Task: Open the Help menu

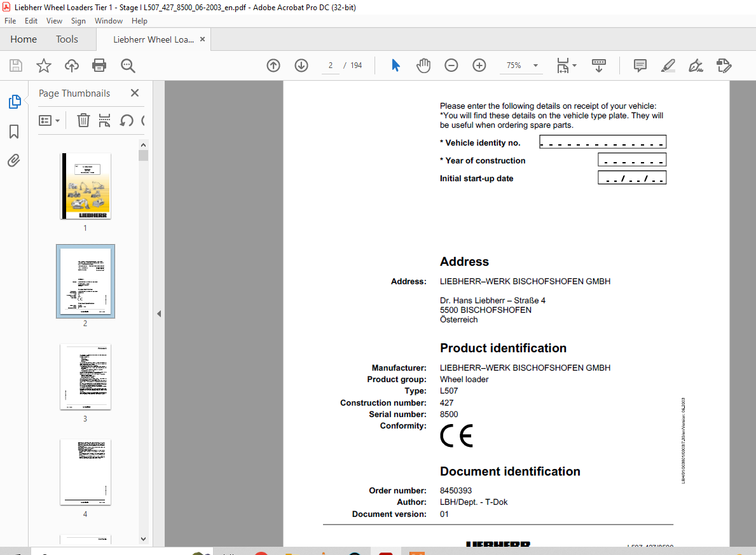Action: (139, 21)
